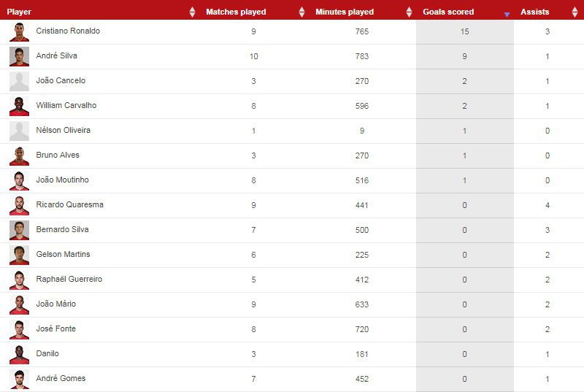Select Bruno Alves's photo thumbnail
Image resolution: width=584 pixels, height=392 pixels.
coord(19,155)
